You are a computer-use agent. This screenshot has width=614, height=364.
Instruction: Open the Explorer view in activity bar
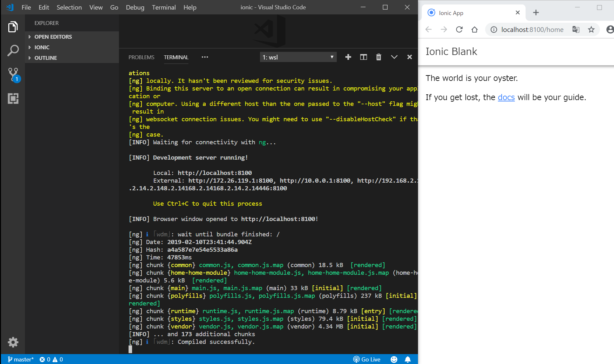(x=13, y=27)
